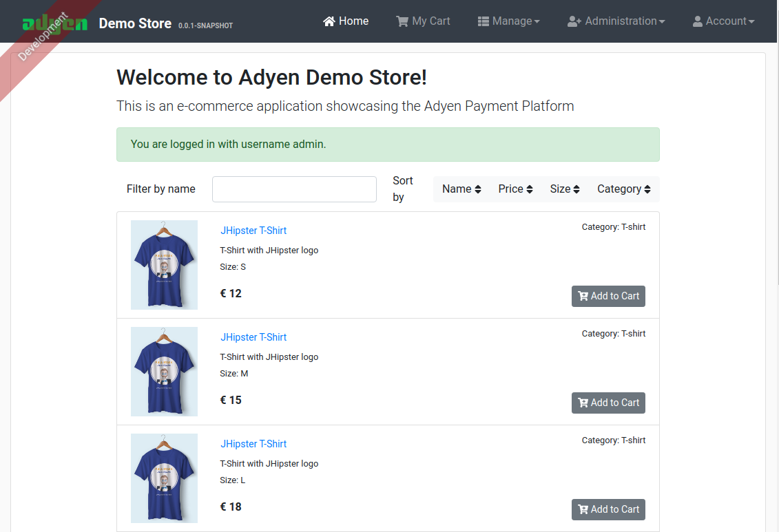
Task: Click the Filter by name input field
Action: 294,189
